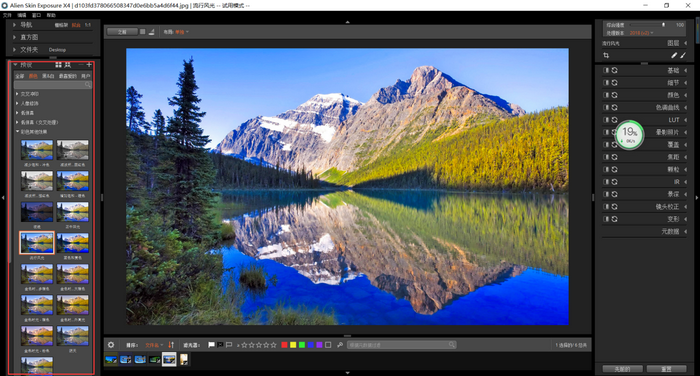
Task: Expand the 直方图 panel
Action: 29,37
